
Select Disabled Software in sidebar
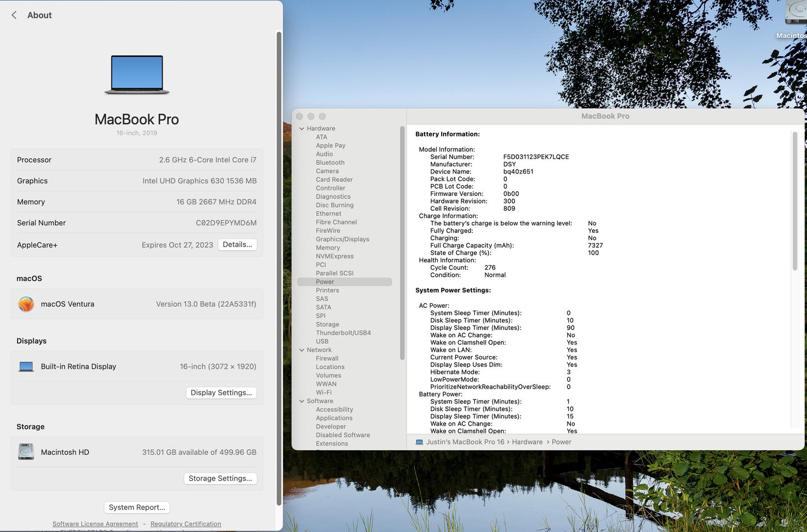coord(343,435)
